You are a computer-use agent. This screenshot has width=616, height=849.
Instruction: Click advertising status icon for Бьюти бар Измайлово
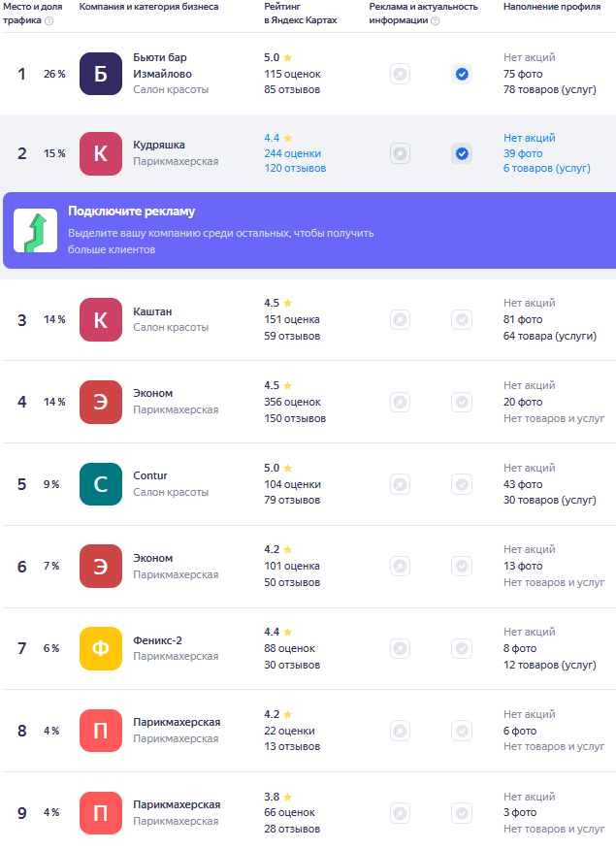400,74
